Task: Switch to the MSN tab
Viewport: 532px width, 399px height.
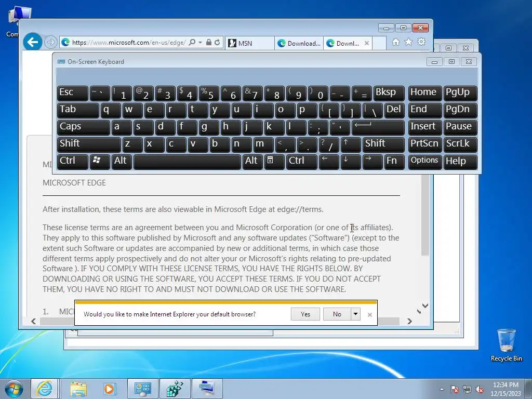Action: point(249,43)
